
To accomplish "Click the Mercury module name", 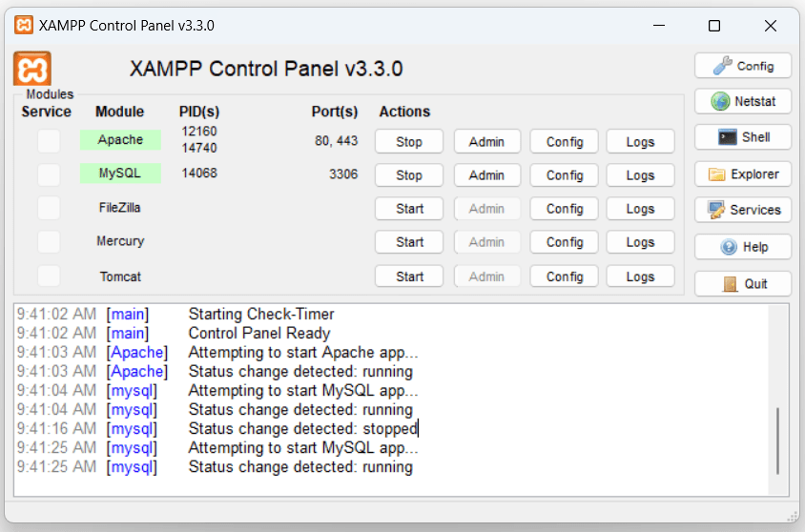I will click(120, 240).
